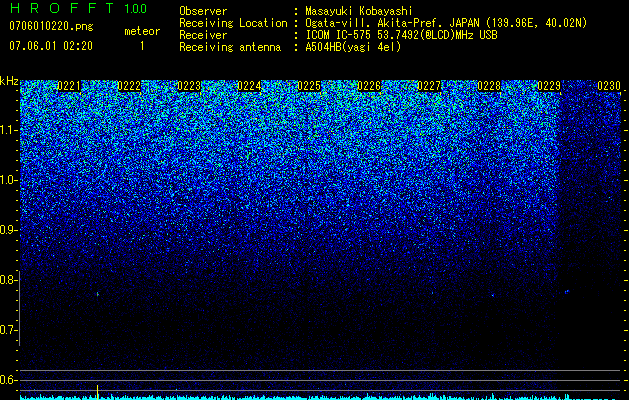Click the 0.7 frequency axis label
Screen dimensions: 629x400
click(x=8, y=330)
